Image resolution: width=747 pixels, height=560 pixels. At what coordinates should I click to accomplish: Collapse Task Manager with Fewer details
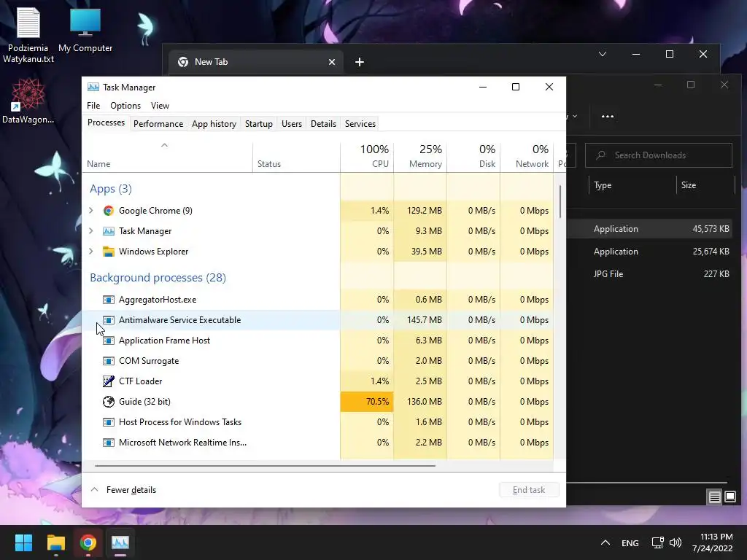123,489
